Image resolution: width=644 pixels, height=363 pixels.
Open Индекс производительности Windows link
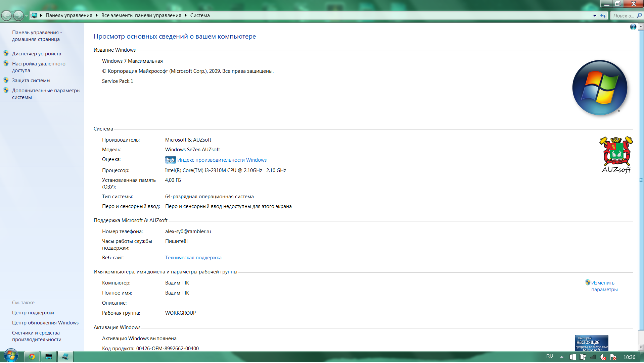222,160
